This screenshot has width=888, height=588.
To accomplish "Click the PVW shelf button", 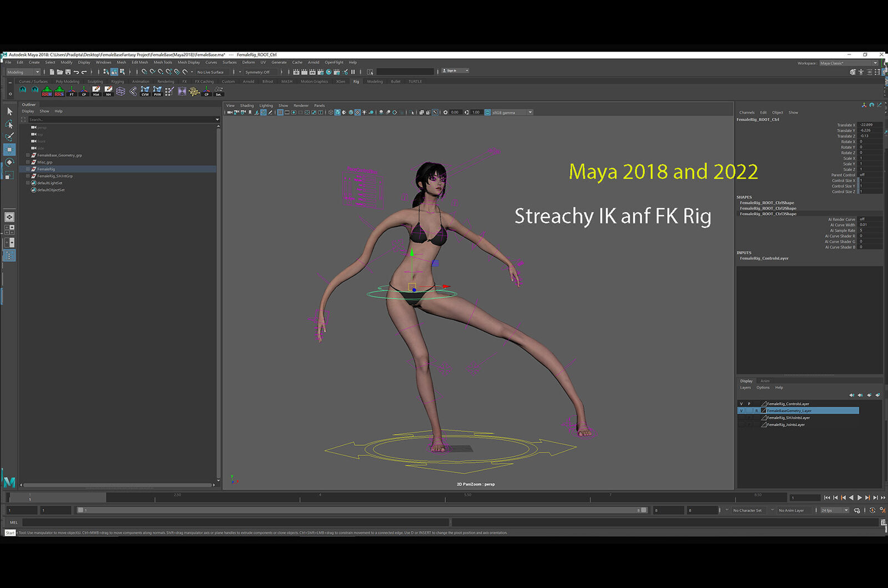I will point(157,91).
